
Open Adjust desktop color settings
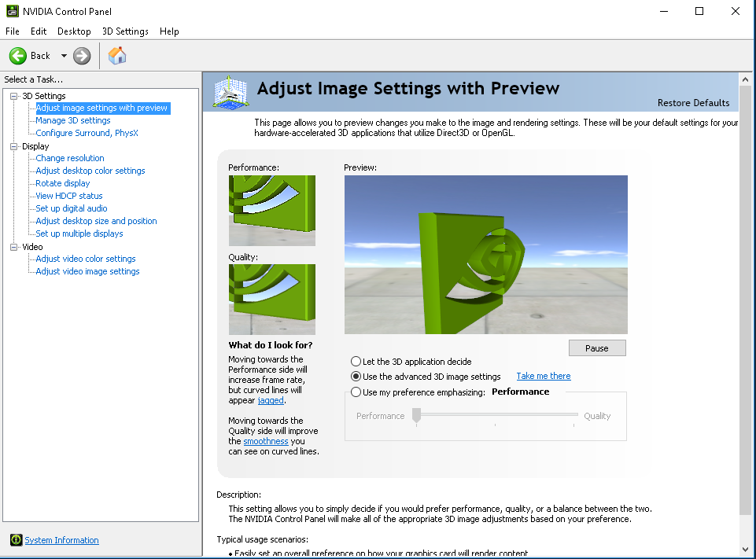tap(90, 171)
